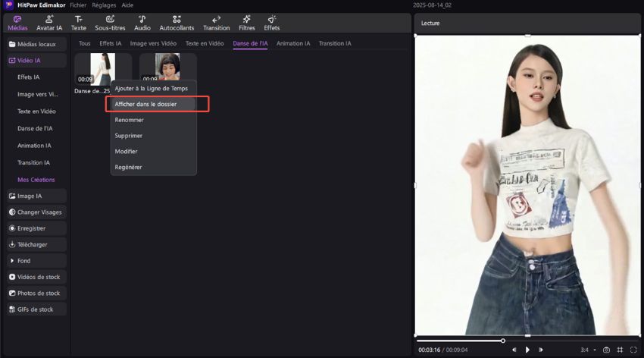Choose Supprimer in context menu
Viewport: 644px width, 358px height.
pyautogui.click(x=154, y=136)
